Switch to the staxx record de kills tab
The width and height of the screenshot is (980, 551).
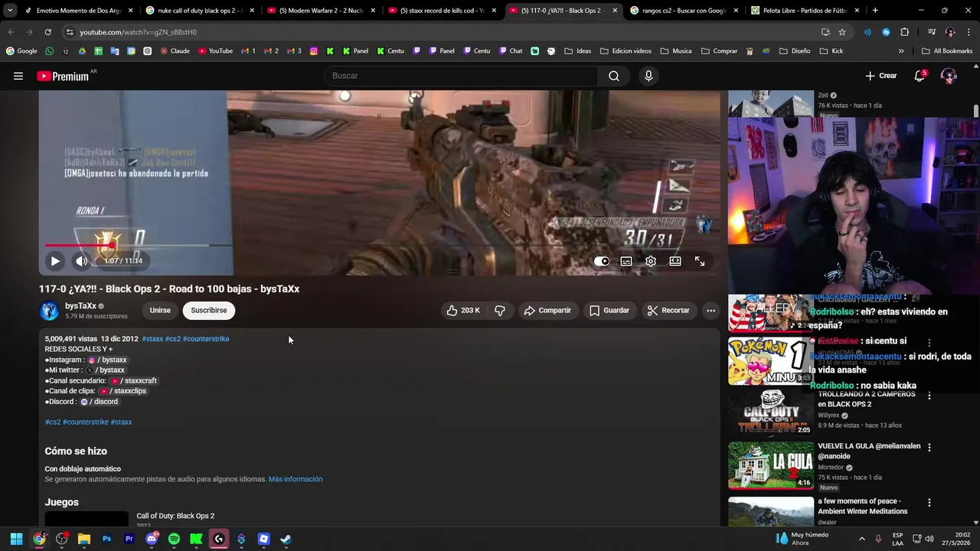tap(442, 11)
